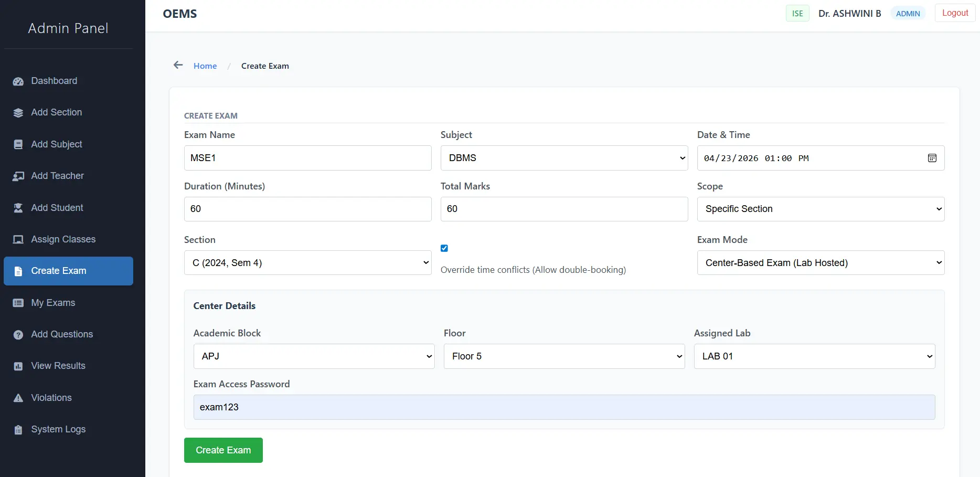Image resolution: width=980 pixels, height=477 pixels.
Task: Click the ISE department badge
Action: (797, 14)
